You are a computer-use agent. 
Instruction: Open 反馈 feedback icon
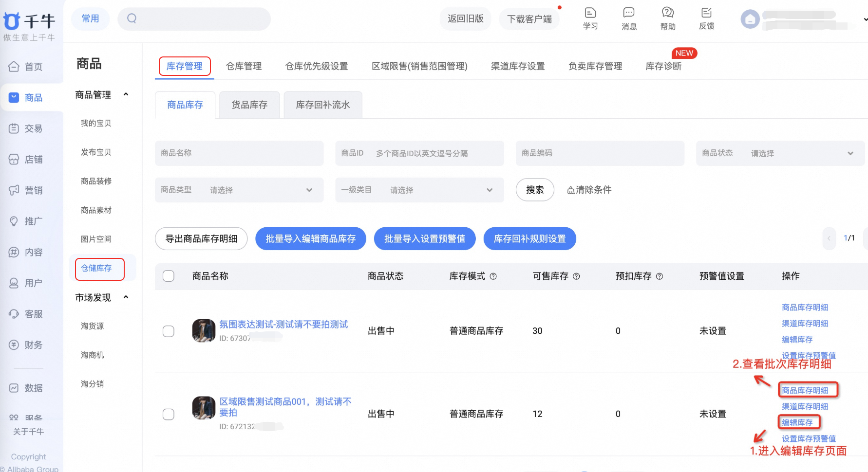point(706,18)
